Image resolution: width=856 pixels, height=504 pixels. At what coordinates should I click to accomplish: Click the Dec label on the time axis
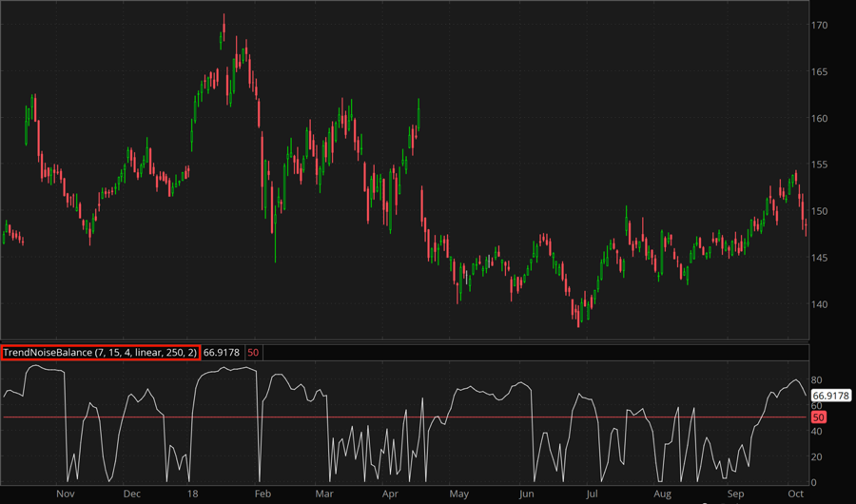[131, 494]
